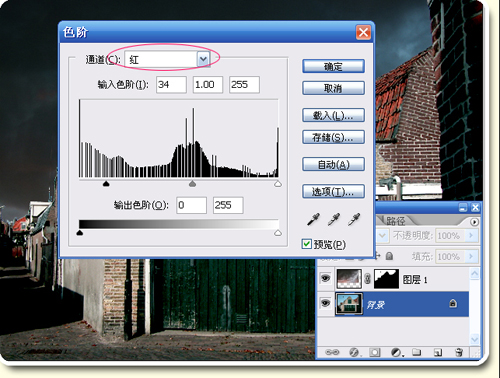This screenshot has height=378, width=500.
Task: Click the 背景 layer thumbnail
Action: [349, 303]
